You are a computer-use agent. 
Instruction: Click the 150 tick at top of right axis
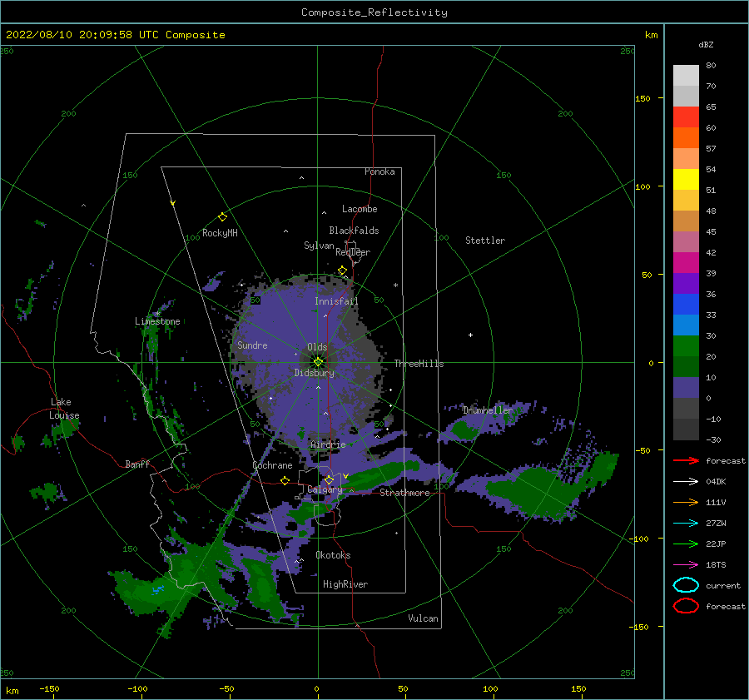[642, 98]
